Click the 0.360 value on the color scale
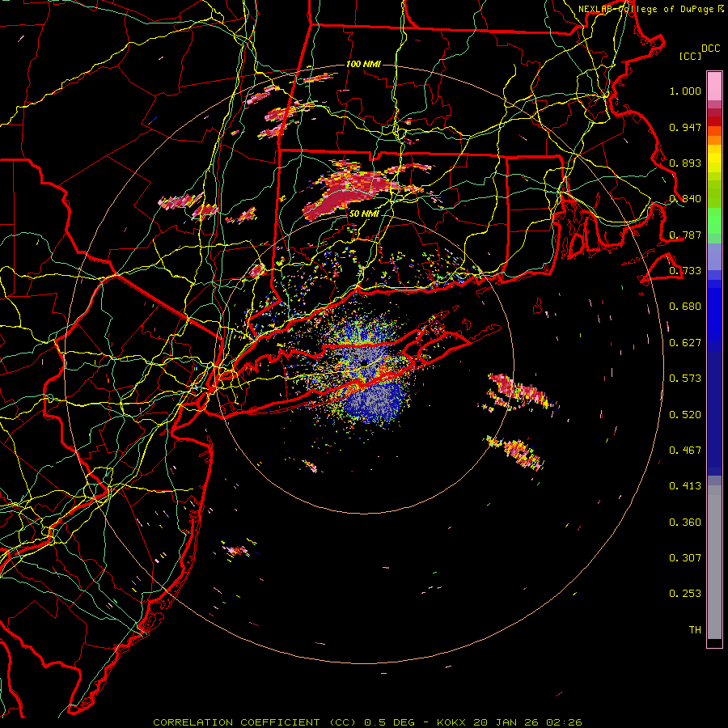Screen dimensions: 728x728 coord(685,523)
